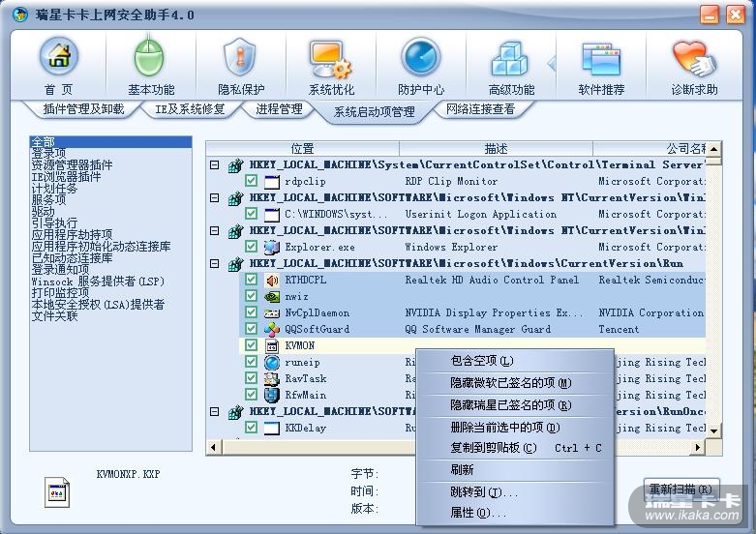The height and width of the screenshot is (534, 756).
Task: Click the KKDelay entry icon
Action: [x=272, y=428]
